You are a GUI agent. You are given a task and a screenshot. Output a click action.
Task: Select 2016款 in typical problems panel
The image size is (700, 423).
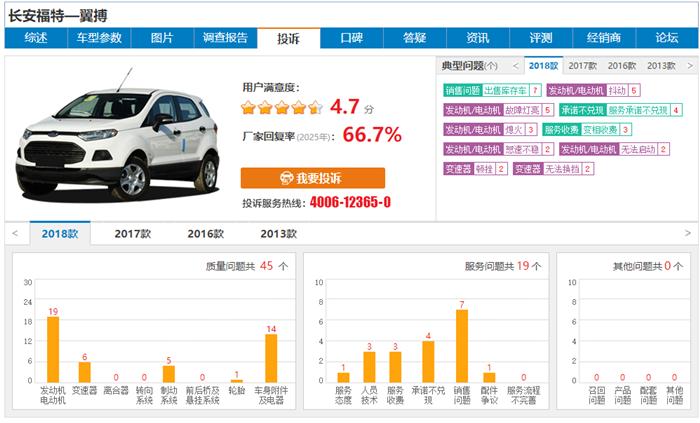point(622,66)
